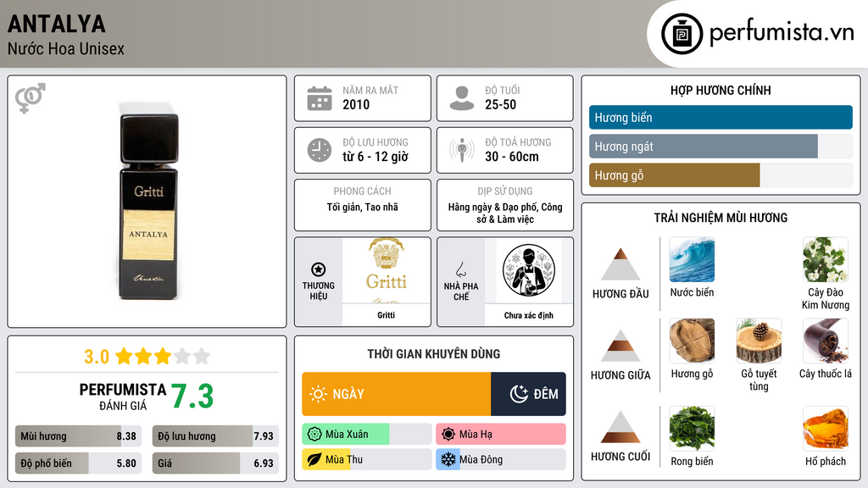Click the calendar icon beside Năm ra mắt
The height and width of the screenshot is (488, 868).
click(320, 98)
